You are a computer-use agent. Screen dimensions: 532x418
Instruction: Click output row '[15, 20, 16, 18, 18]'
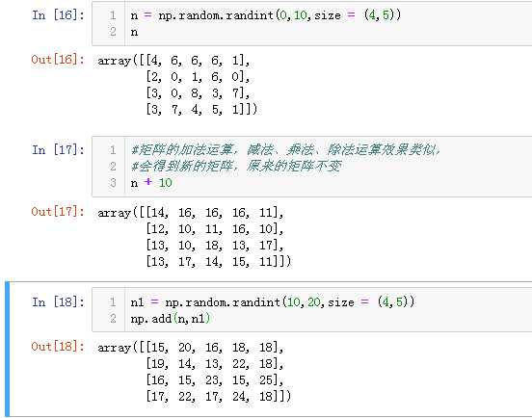(x=215, y=348)
